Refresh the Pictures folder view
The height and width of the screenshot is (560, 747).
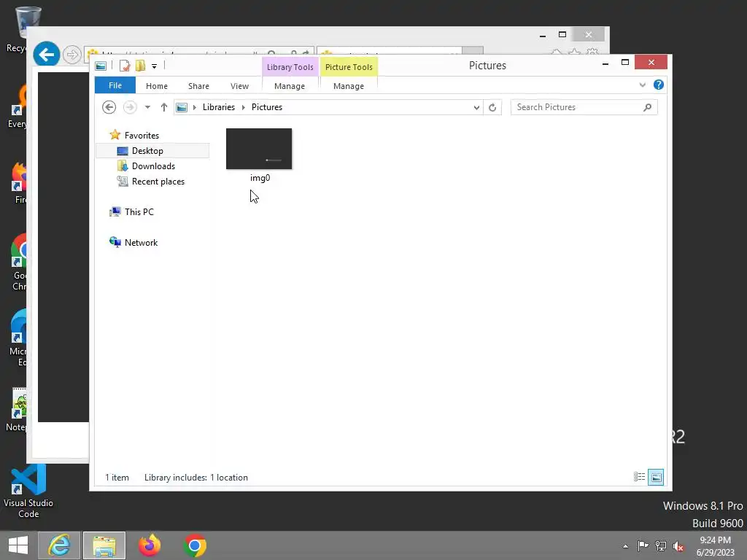[492, 108]
